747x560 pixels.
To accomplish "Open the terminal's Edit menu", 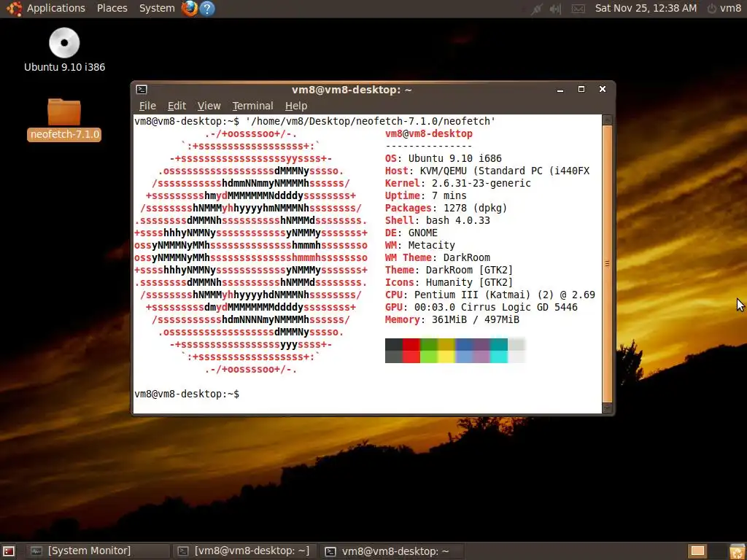I will 177,106.
